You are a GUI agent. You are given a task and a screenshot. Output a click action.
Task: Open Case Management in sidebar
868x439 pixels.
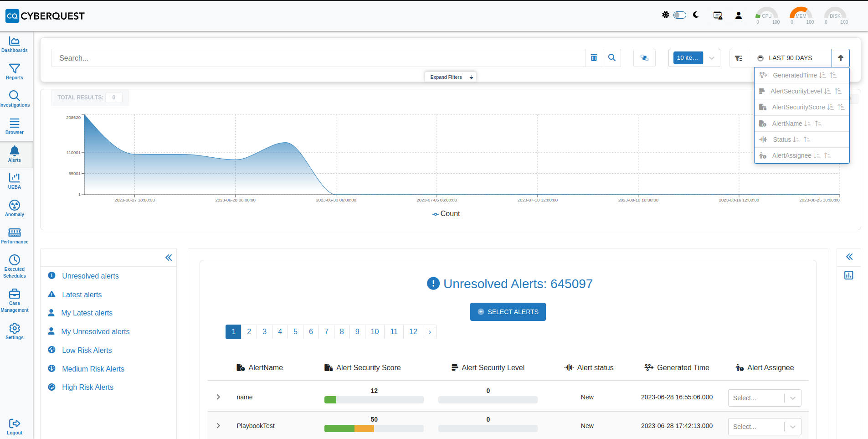[15, 301]
